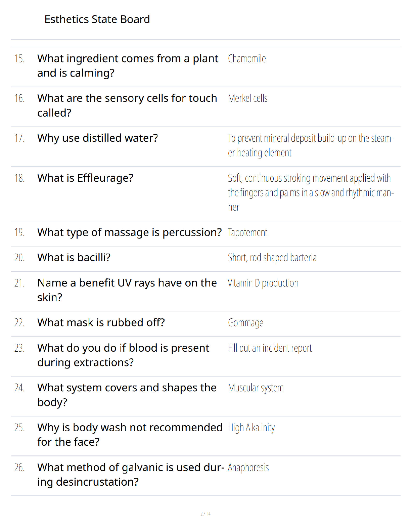Select 'Short, rod shaped bacteria' answer
This screenshot has width=411, height=532.
[272, 258]
